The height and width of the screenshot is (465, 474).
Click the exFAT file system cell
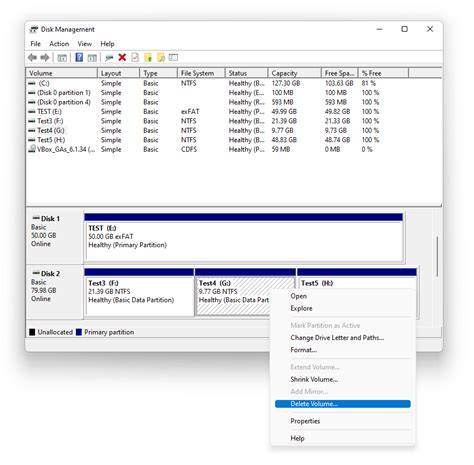[190, 111]
